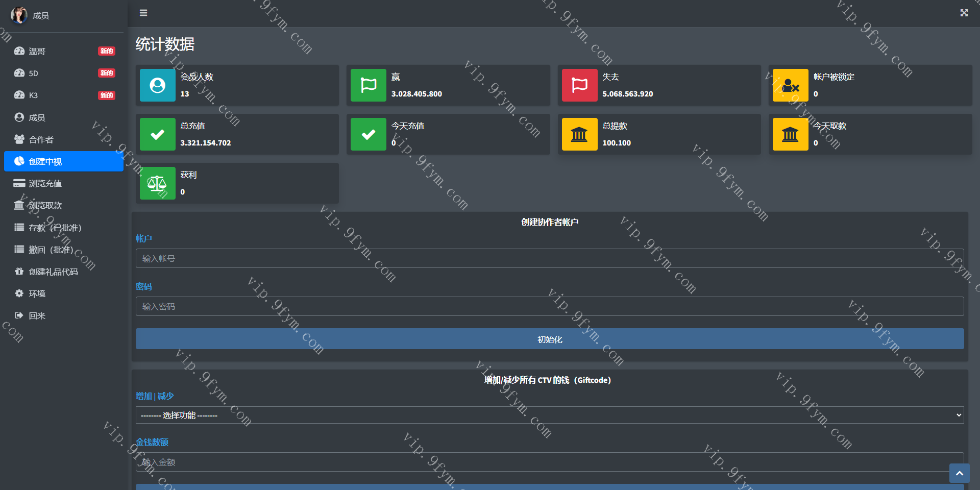Click the 总充值 checkmark icon
The image size is (980, 490).
tap(157, 134)
